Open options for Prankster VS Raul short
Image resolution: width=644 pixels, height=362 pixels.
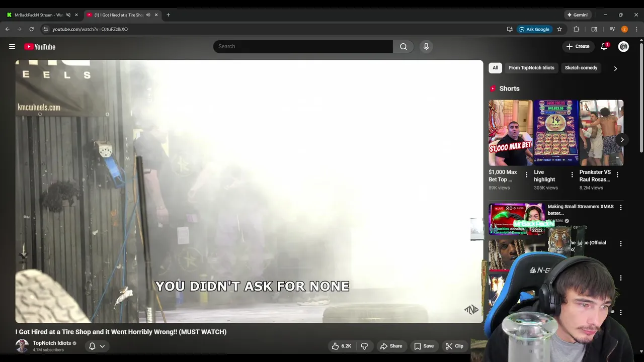pyautogui.click(x=617, y=175)
